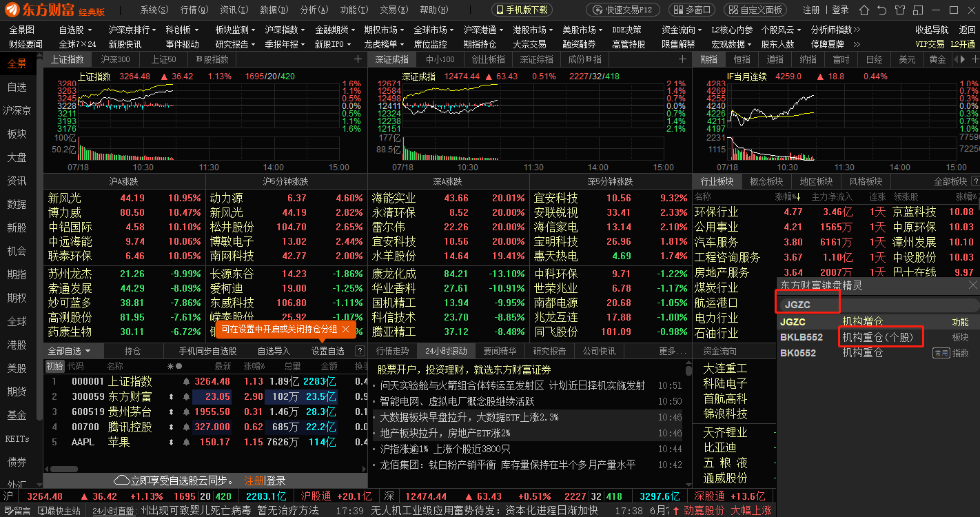Switch to the 沪深300 index tab
The width and height of the screenshot is (980, 517).
[116, 59]
